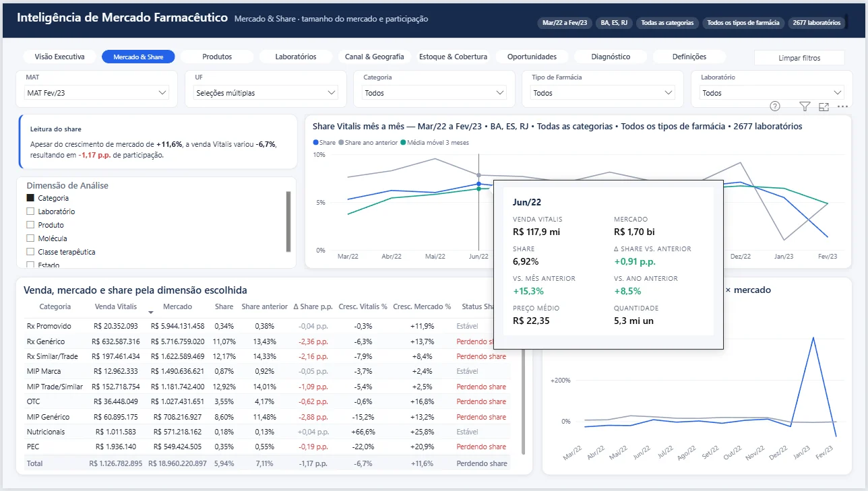Image resolution: width=868 pixels, height=491 pixels.
Task: Click the green Média móvel 3 meses marker
Action: (x=403, y=143)
